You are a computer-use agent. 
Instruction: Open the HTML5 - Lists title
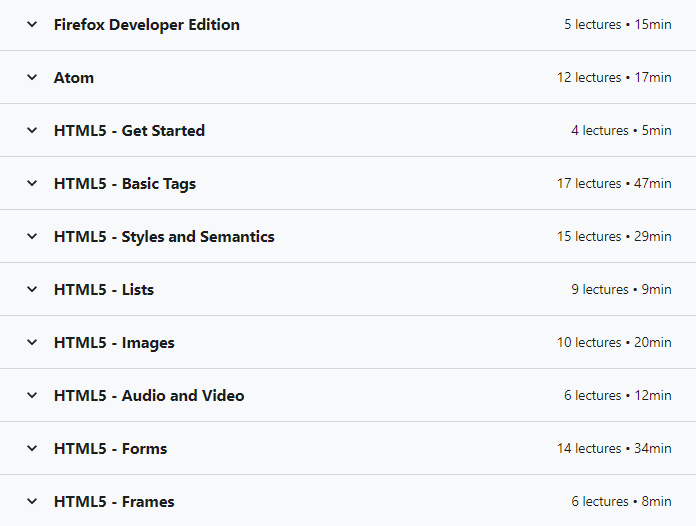[x=104, y=289]
